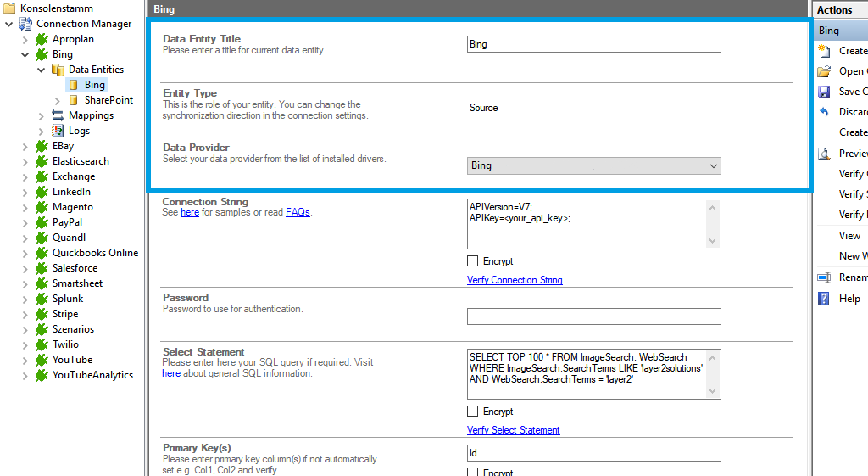The image size is (868, 476).
Task: Click the Logs icon in tree
Action: click(x=58, y=131)
